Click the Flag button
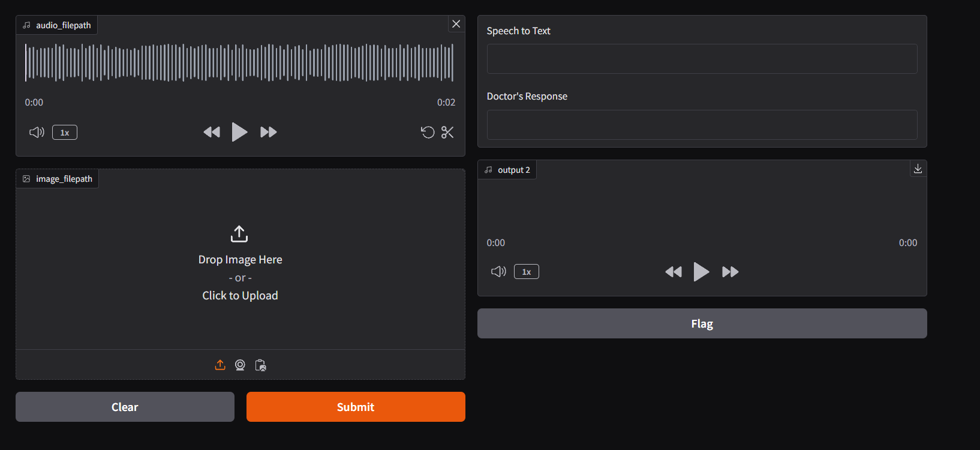This screenshot has height=450, width=980. 702,323
